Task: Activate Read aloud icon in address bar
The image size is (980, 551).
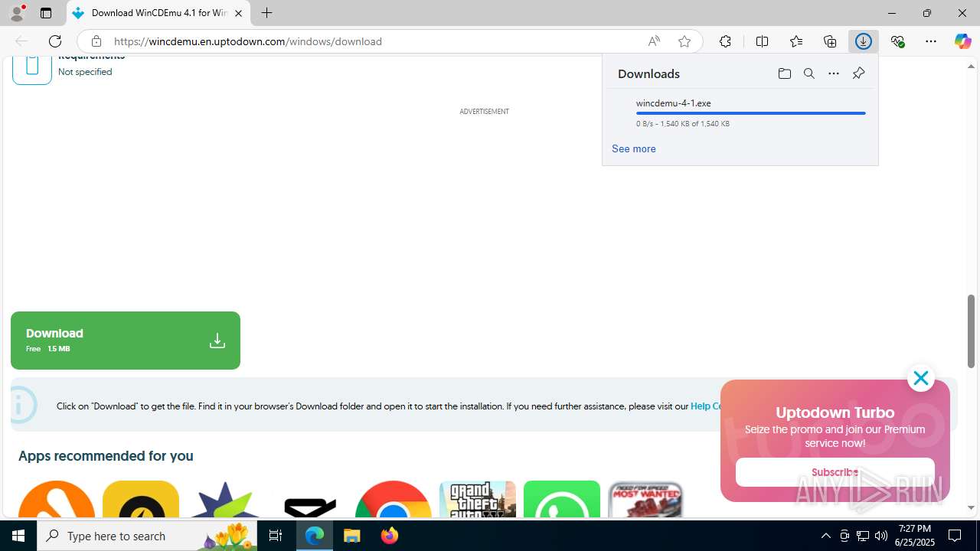Action: point(654,41)
